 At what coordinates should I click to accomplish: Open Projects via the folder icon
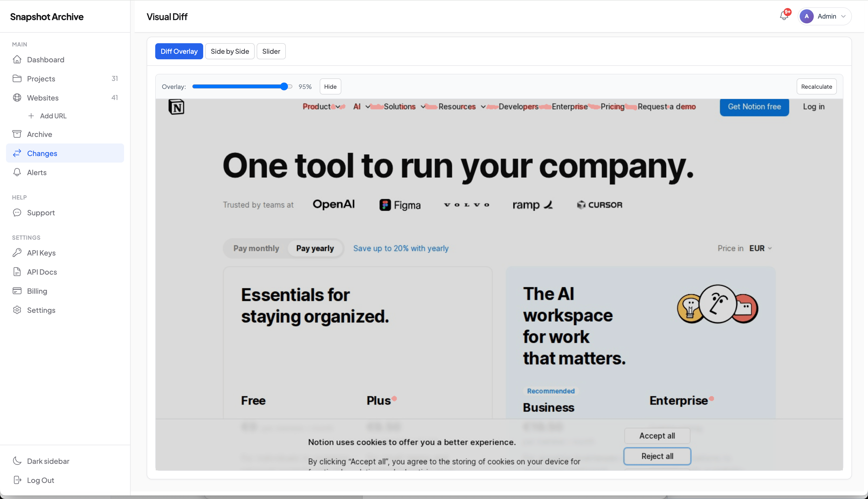17,79
